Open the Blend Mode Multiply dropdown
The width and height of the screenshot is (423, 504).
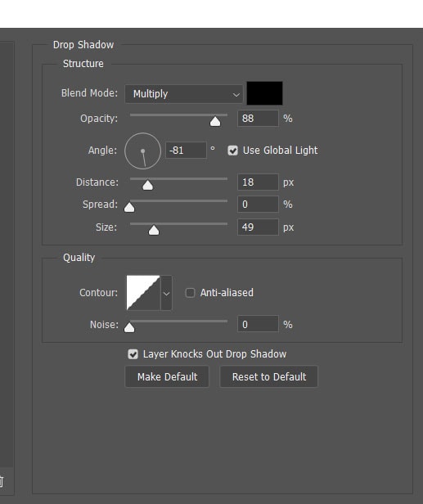click(x=183, y=94)
